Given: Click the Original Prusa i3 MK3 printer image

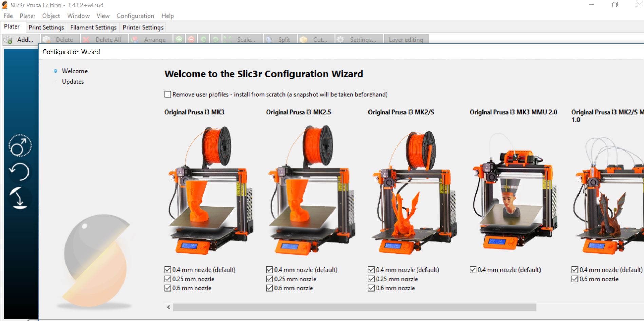Looking at the screenshot, I should click(211, 190).
